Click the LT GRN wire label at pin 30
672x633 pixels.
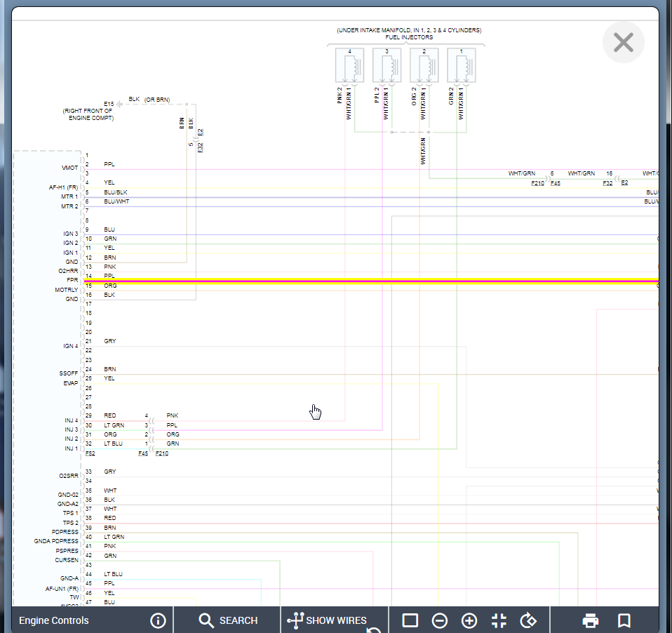(x=114, y=425)
